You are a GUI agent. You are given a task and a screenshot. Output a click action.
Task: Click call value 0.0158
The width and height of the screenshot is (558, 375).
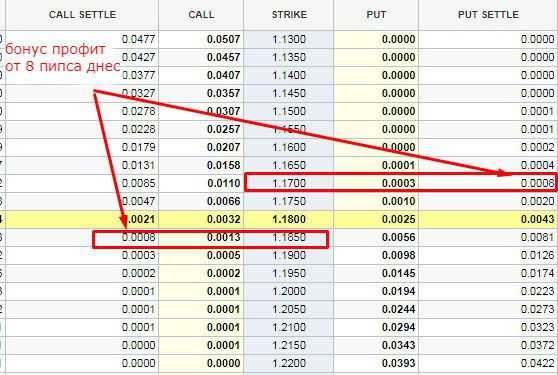point(223,165)
